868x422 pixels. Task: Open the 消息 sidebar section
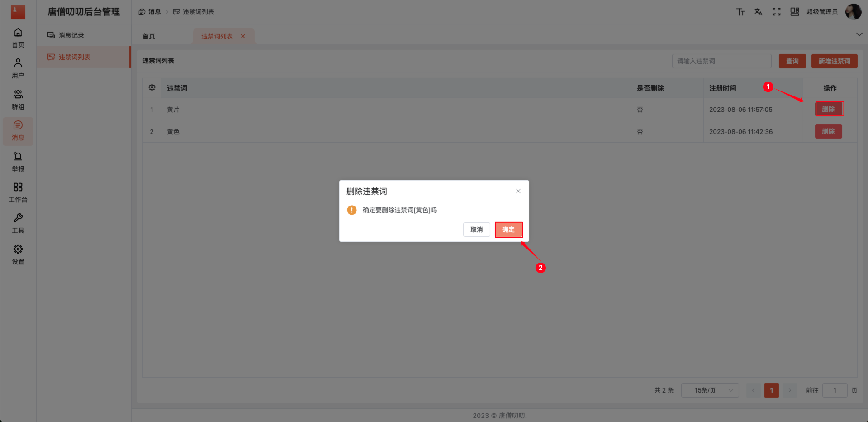tap(18, 131)
